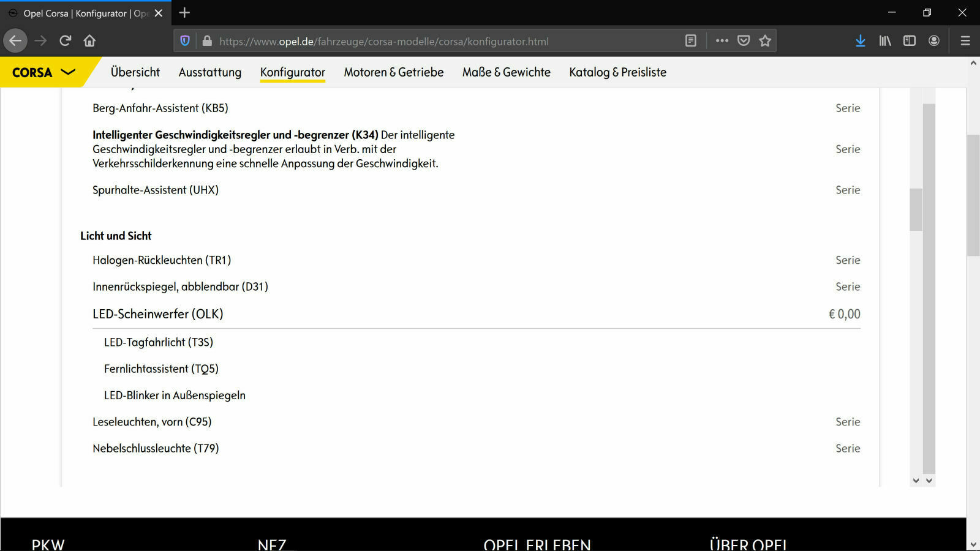This screenshot has width=980, height=551.
Task: Open tracking protection shield icon
Action: [x=185, y=41]
